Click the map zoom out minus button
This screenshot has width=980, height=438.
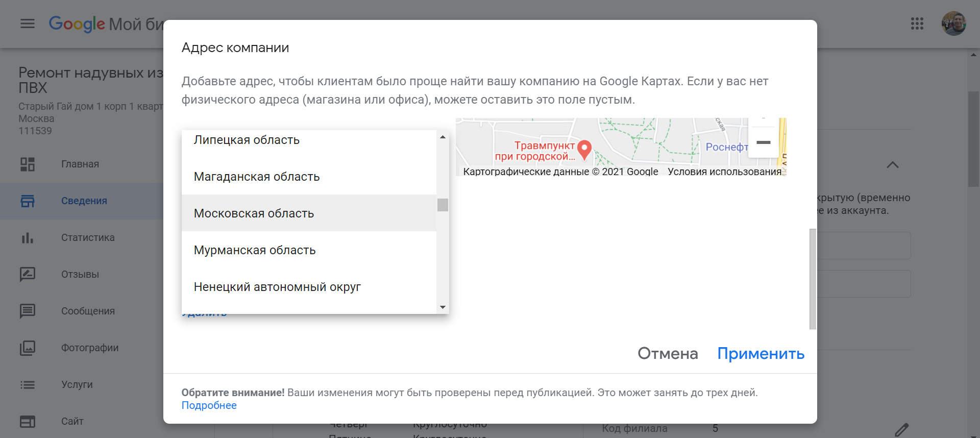[763, 142]
